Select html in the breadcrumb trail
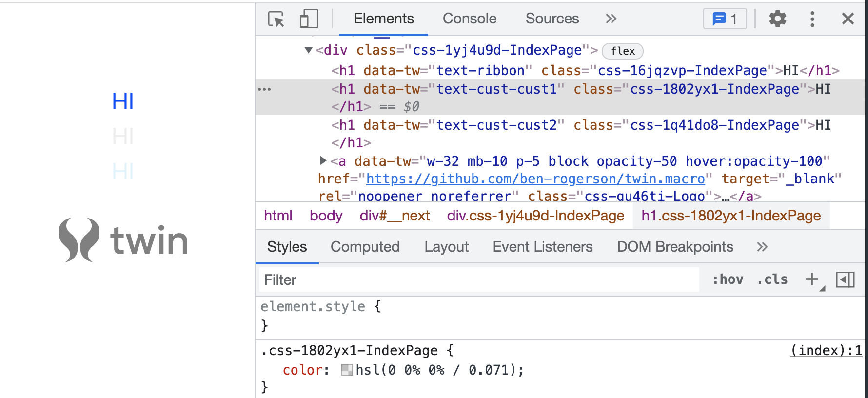The image size is (868, 398). coord(278,216)
